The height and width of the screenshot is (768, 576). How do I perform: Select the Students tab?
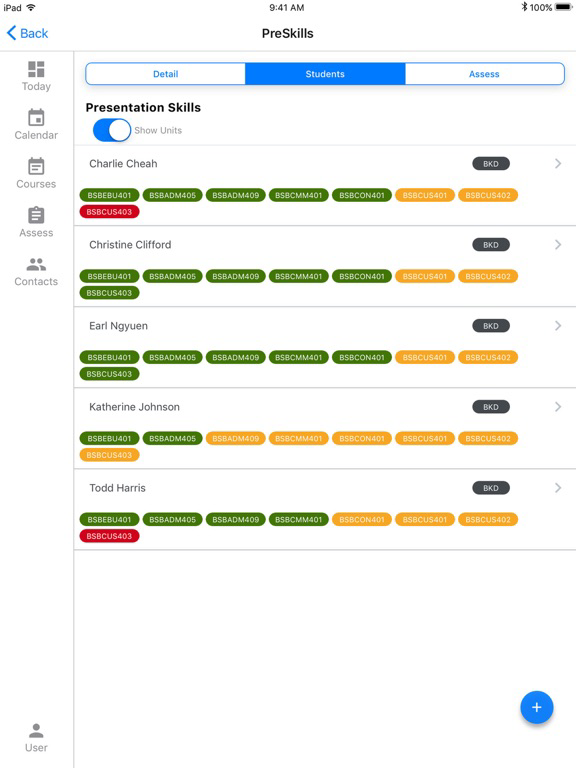pos(325,74)
